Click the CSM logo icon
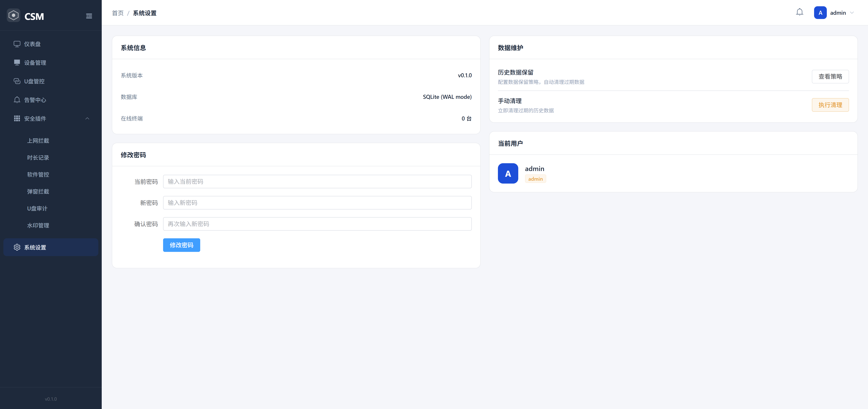 (x=14, y=15)
